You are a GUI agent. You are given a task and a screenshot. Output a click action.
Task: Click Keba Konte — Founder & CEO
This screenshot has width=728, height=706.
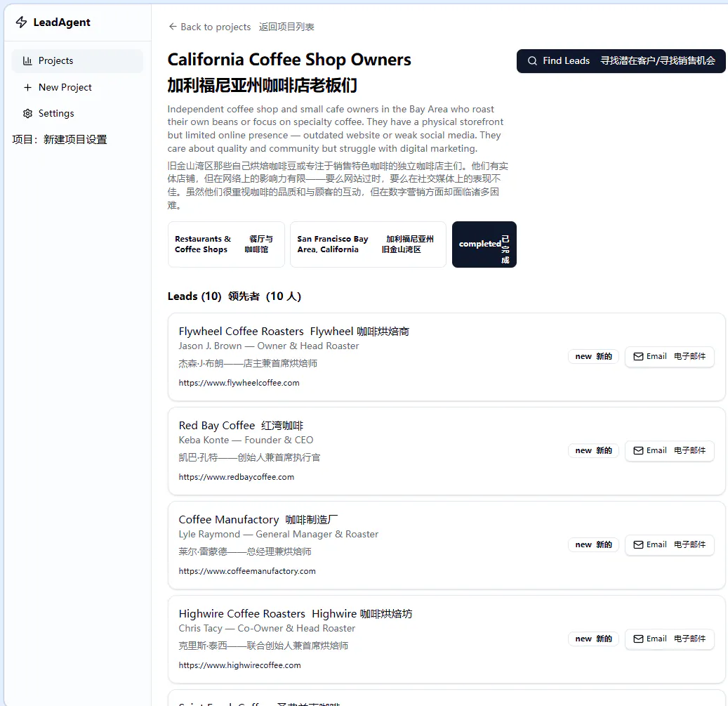(x=246, y=440)
